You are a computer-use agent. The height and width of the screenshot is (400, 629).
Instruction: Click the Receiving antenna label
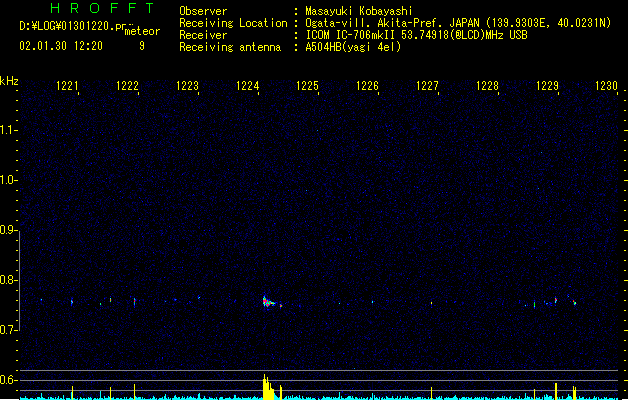230,47
